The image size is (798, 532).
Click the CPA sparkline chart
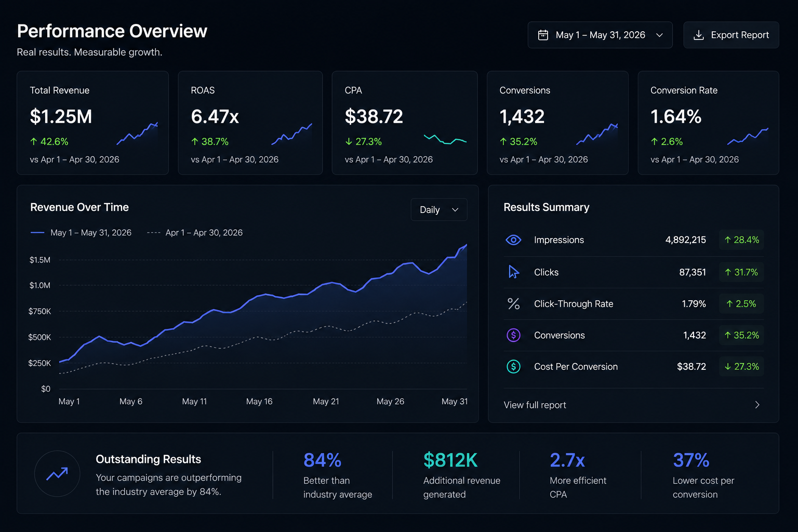coord(445,139)
